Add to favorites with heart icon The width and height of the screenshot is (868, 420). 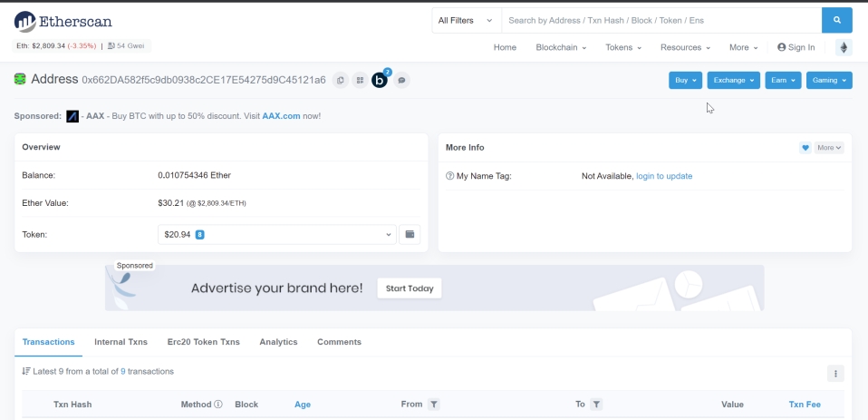tap(805, 147)
